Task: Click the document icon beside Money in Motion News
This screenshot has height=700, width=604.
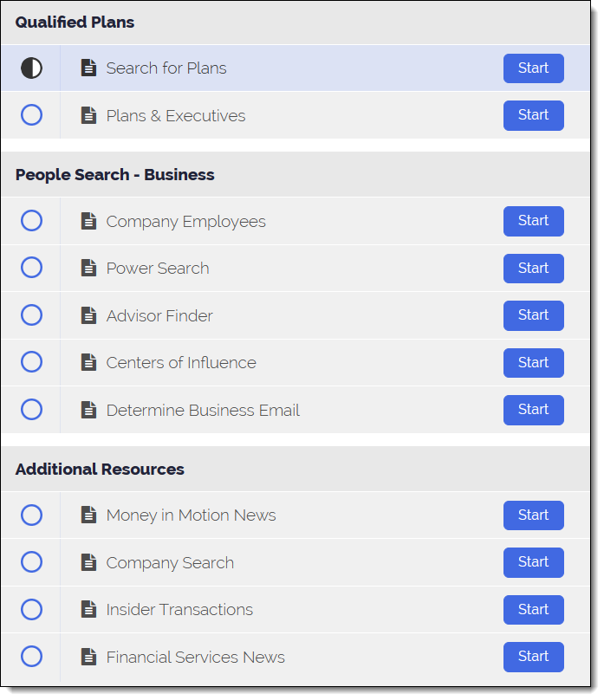Action: (x=88, y=515)
